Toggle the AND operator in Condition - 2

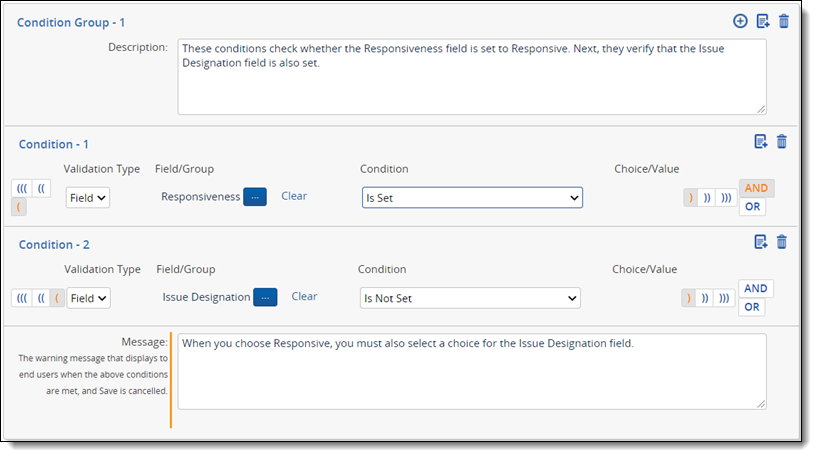coord(756,288)
